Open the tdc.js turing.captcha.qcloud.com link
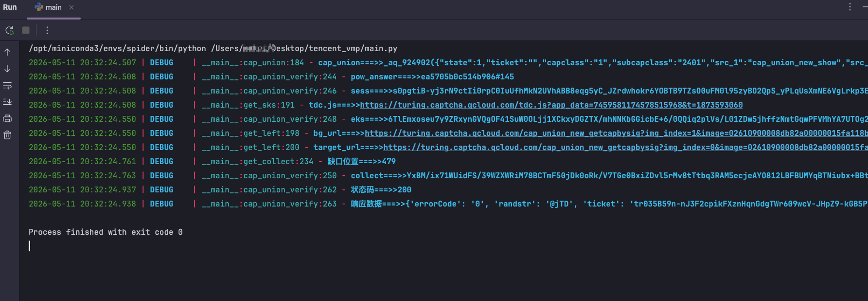868x301 pixels. (x=551, y=105)
